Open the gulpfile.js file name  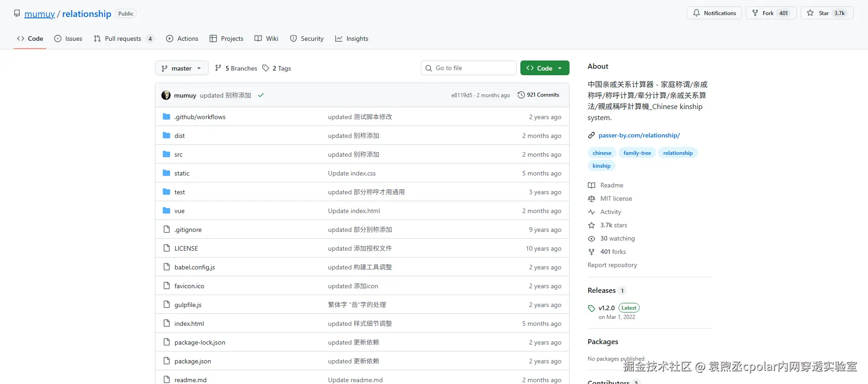click(x=188, y=305)
